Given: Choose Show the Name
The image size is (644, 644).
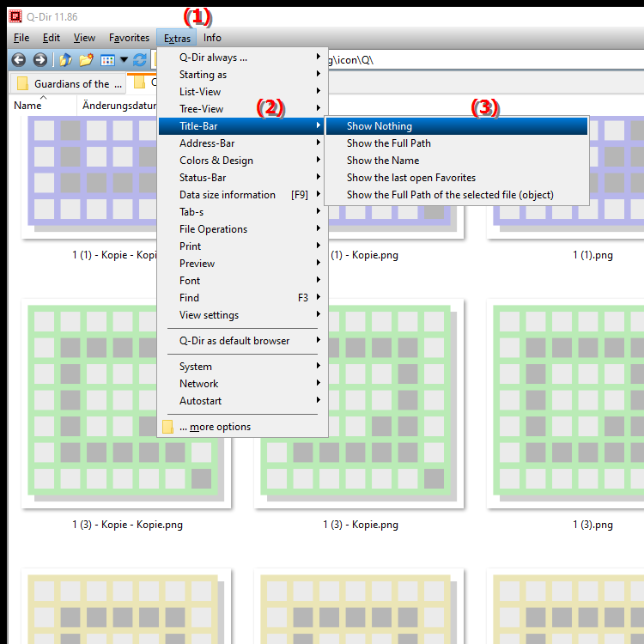Looking at the screenshot, I should click(x=457, y=161).
